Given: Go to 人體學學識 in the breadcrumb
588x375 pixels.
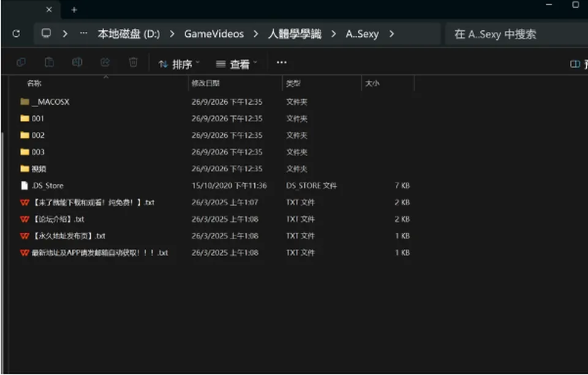Looking at the screenshot, I should pos(295,34).
